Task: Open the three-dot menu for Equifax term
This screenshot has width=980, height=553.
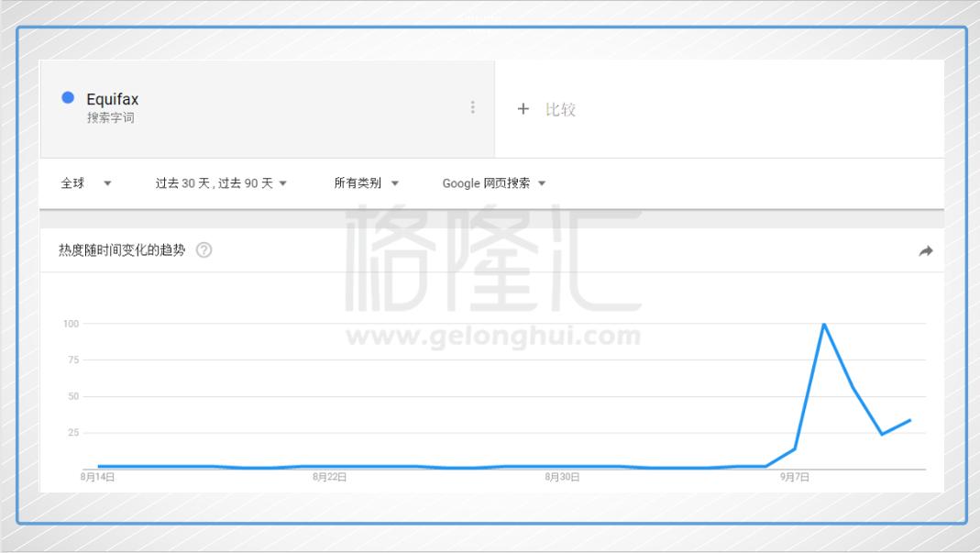Action: click(x=472, y=107)
